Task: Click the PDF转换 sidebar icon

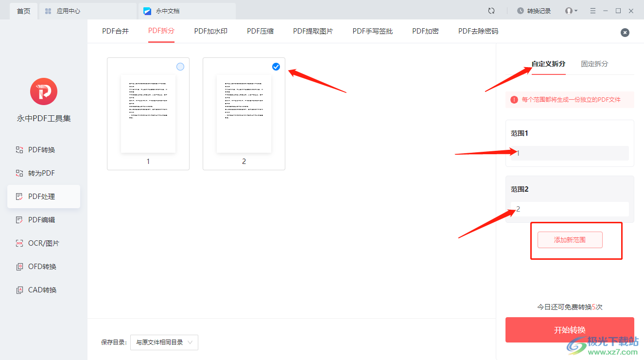Action: [19, 150]
